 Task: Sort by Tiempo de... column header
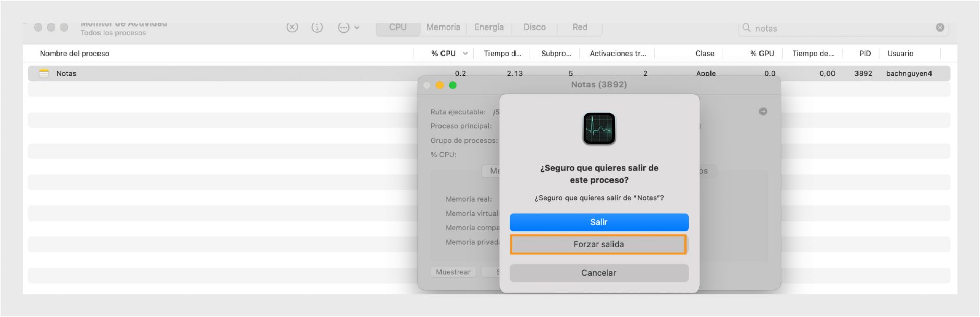(813, 54)
